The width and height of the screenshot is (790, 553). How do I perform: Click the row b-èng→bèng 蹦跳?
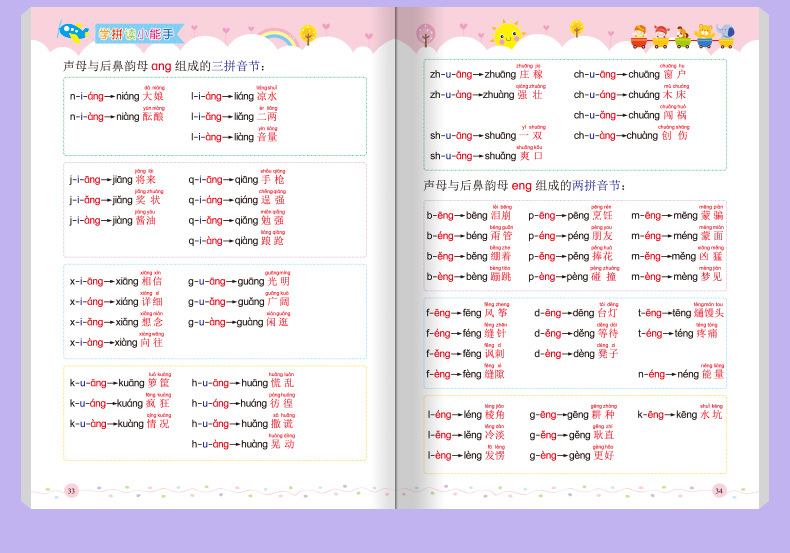point(470,275)
